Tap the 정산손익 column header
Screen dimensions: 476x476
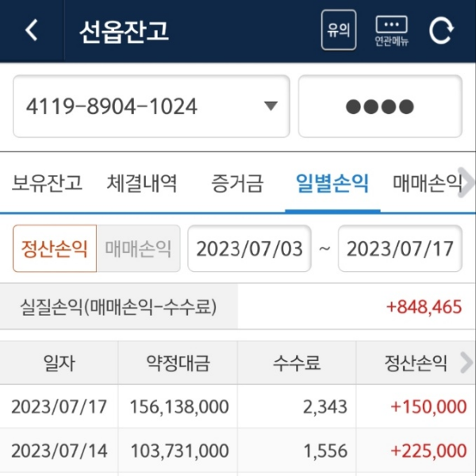pyautogui.click(x=413, y=363)
